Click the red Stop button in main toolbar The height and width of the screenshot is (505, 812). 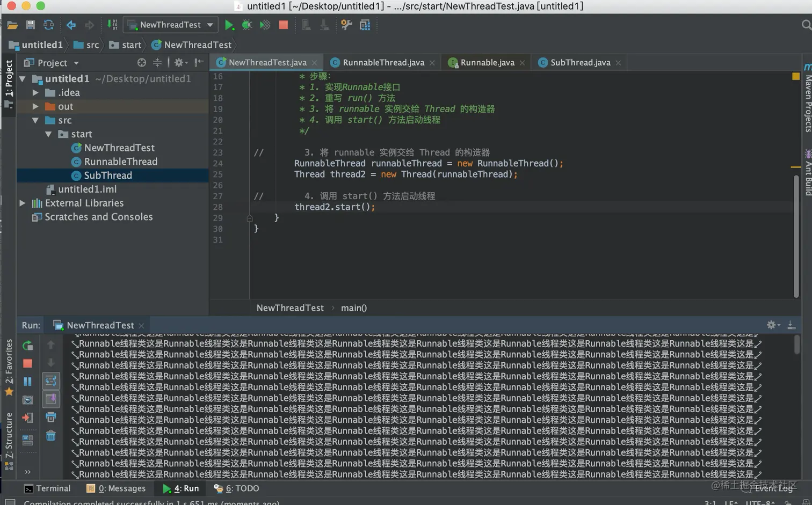click(284, 25)
